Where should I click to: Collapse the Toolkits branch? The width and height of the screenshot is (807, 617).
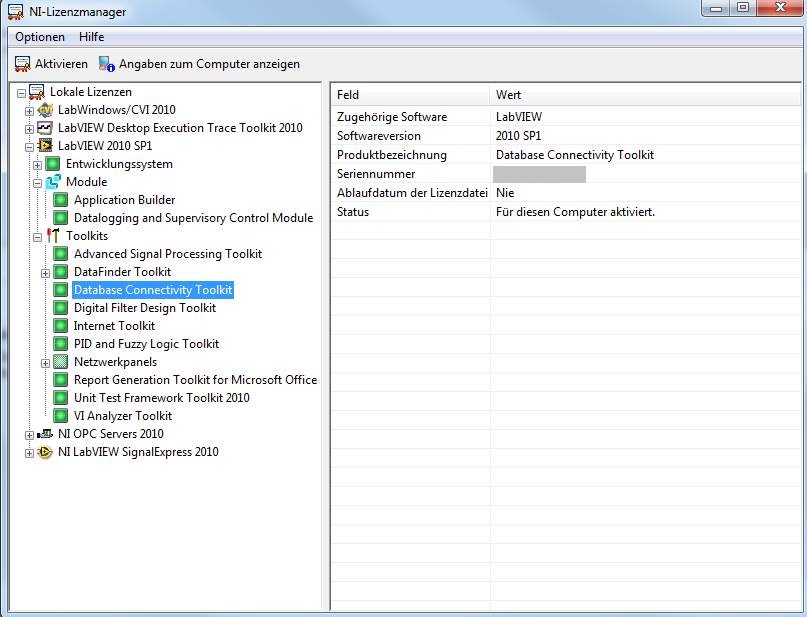tap(38, 237)
